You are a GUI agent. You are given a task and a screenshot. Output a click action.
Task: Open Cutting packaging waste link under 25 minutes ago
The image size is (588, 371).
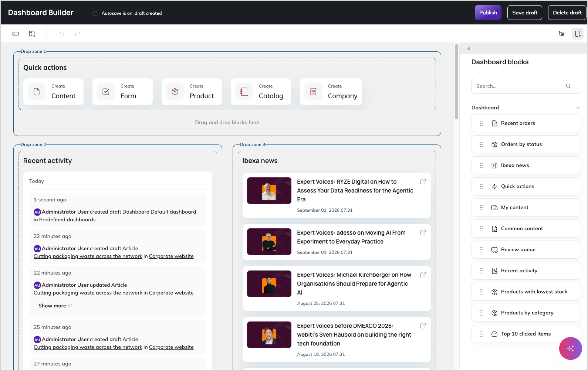point(88,347)
